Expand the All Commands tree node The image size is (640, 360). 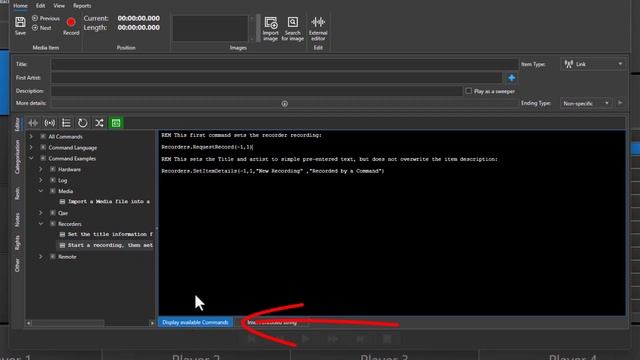click(31, 136)
